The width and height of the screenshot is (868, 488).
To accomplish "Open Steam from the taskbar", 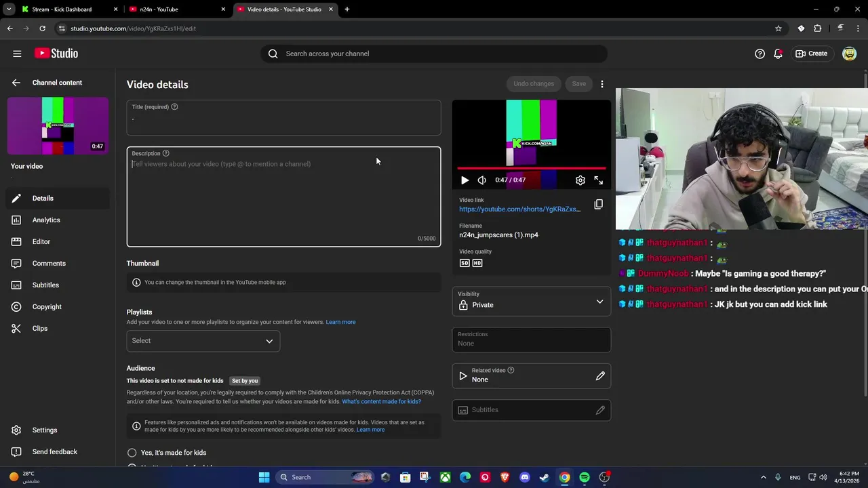I will pos(545,477).
